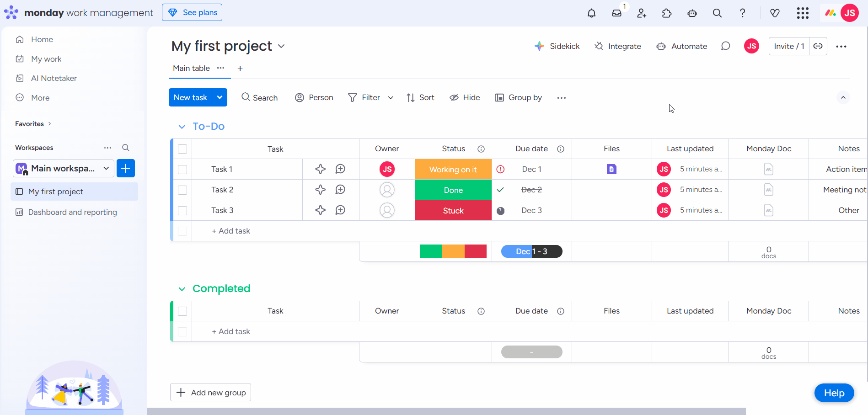Click the Integrate button
Viewport: 868px width, 415px height.
tap(617, 46)
